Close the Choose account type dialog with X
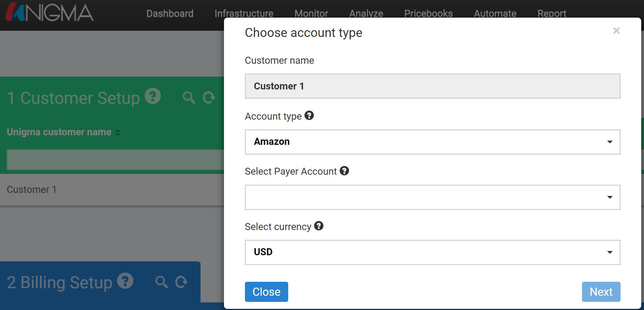This screenshot has height=310, width=644. point(616,30)
